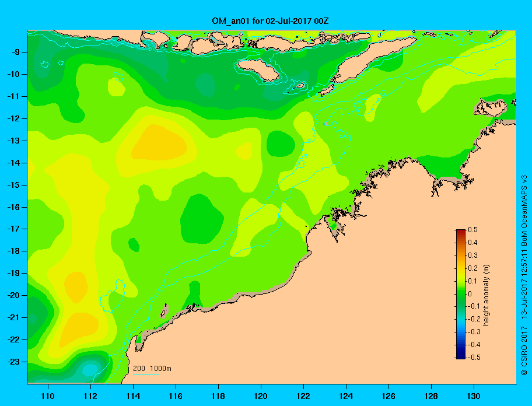Click the 0.3 label on the color scale
Image resolution: width=532 pixels, height=406 pixels.
[x=473, y=256]
